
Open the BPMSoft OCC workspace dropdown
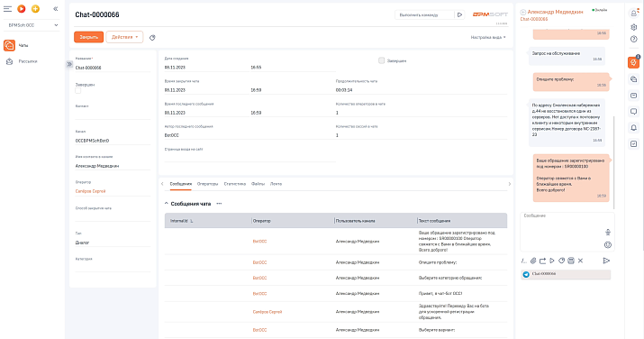click(32, 25)
